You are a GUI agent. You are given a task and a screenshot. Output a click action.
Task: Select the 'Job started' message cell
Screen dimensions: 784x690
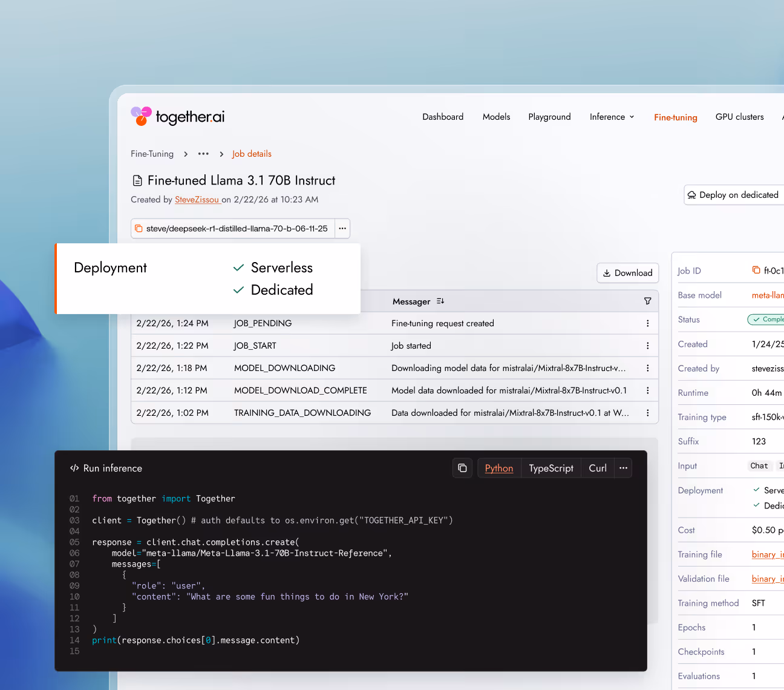pos(411,346)
